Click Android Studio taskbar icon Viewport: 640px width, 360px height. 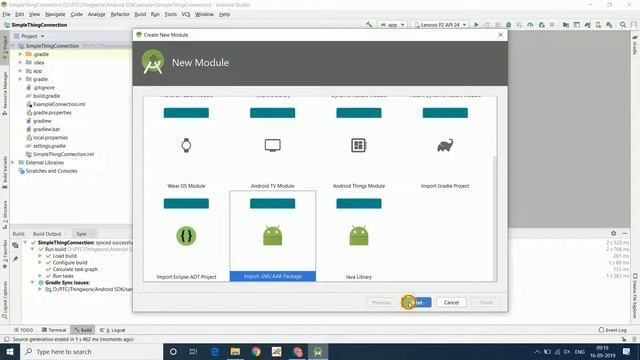point(318,351)
